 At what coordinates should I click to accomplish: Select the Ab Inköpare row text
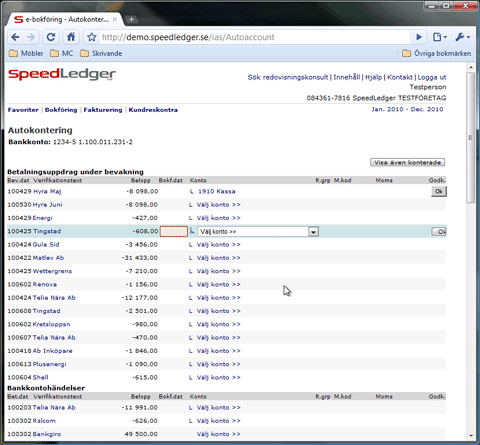(x=52, y=351)
